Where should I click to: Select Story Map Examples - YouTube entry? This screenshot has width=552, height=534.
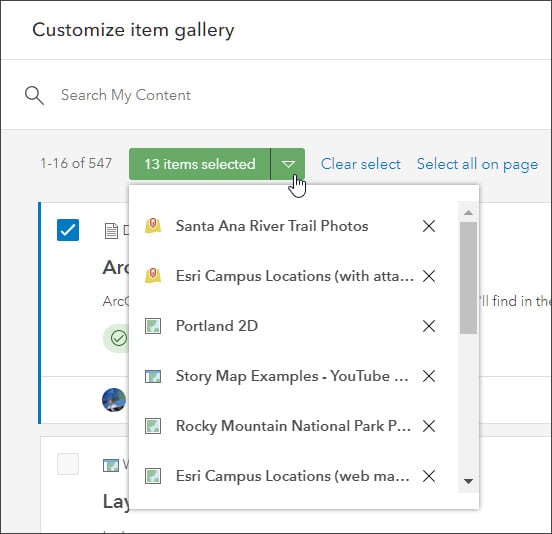(x=292, y=376)
